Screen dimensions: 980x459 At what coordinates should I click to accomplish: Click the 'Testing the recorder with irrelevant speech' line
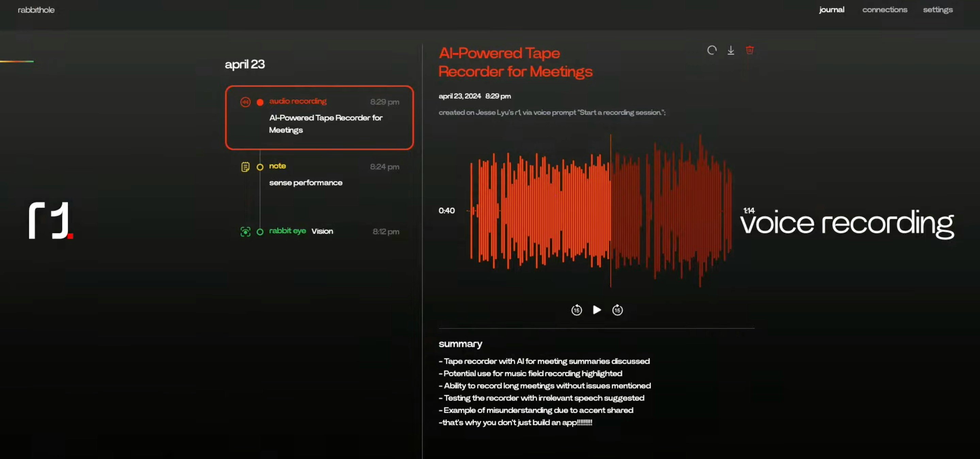(x=541, y=397)
